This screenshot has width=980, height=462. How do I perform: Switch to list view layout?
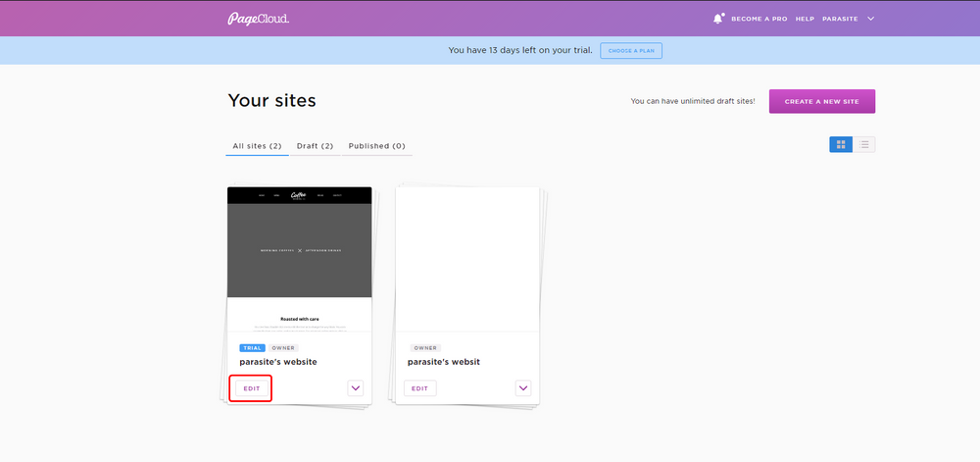tap(863, 144)
